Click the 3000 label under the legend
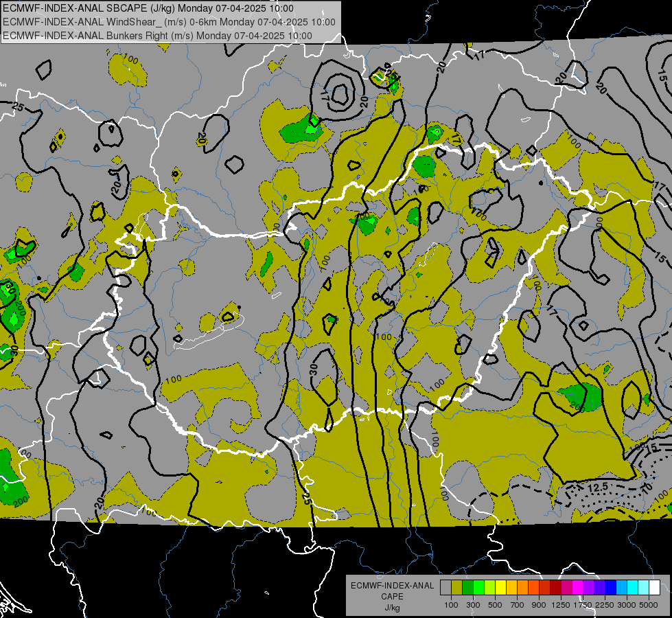The height and width of the screenshot is (618, 672). 627,605
